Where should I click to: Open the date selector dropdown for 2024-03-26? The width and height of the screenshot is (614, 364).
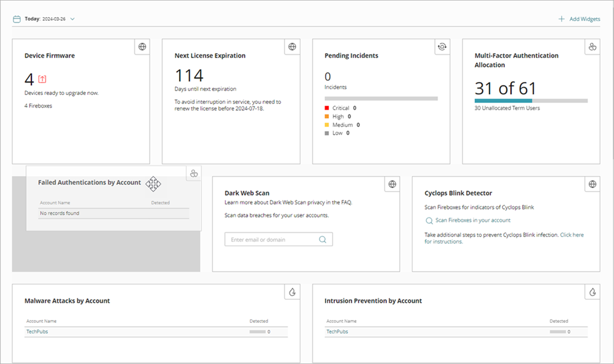[73, 18]
